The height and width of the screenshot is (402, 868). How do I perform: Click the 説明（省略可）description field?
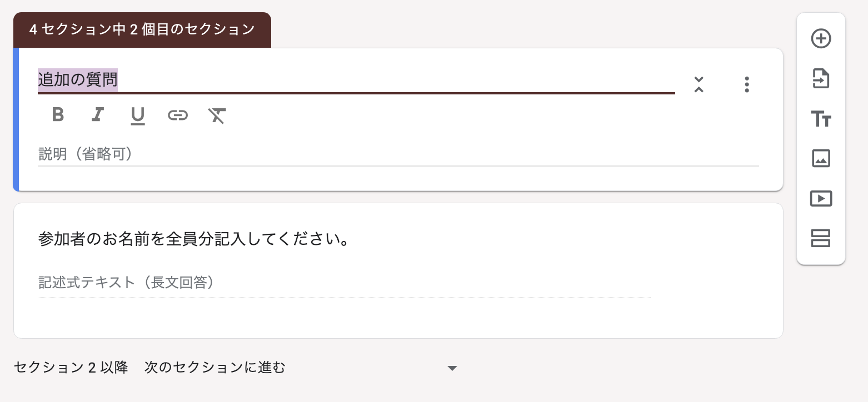click(222, 154)
